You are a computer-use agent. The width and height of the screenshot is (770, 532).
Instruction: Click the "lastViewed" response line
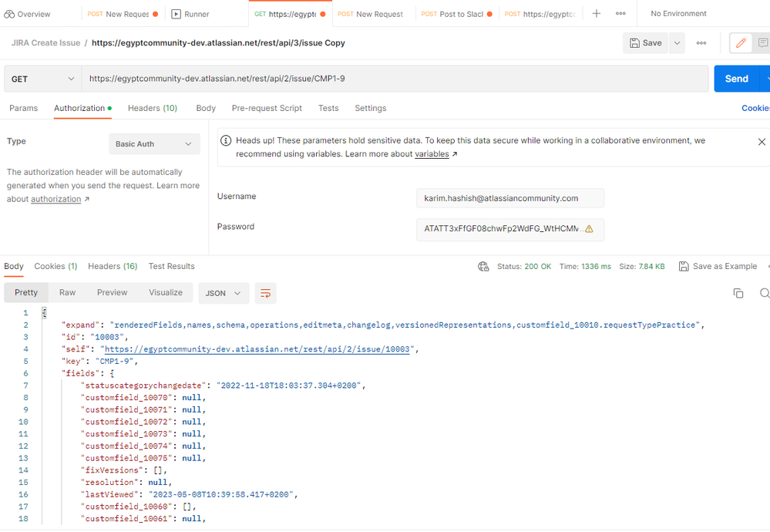pos(190,494)
